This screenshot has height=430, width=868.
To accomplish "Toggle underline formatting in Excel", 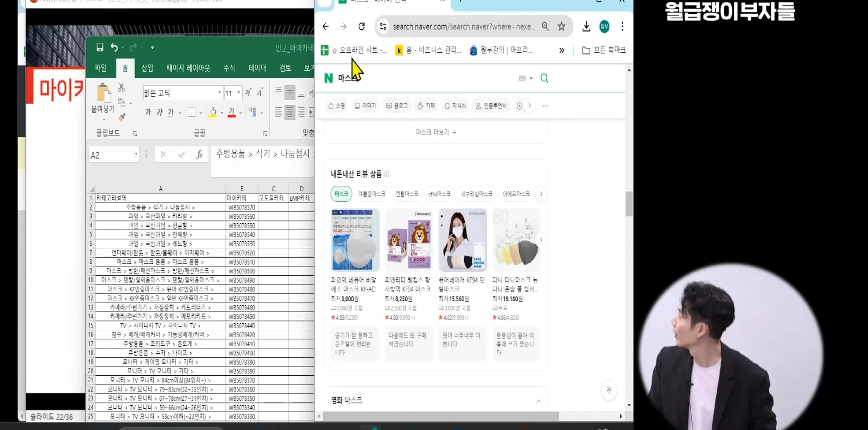I will 171,112.
